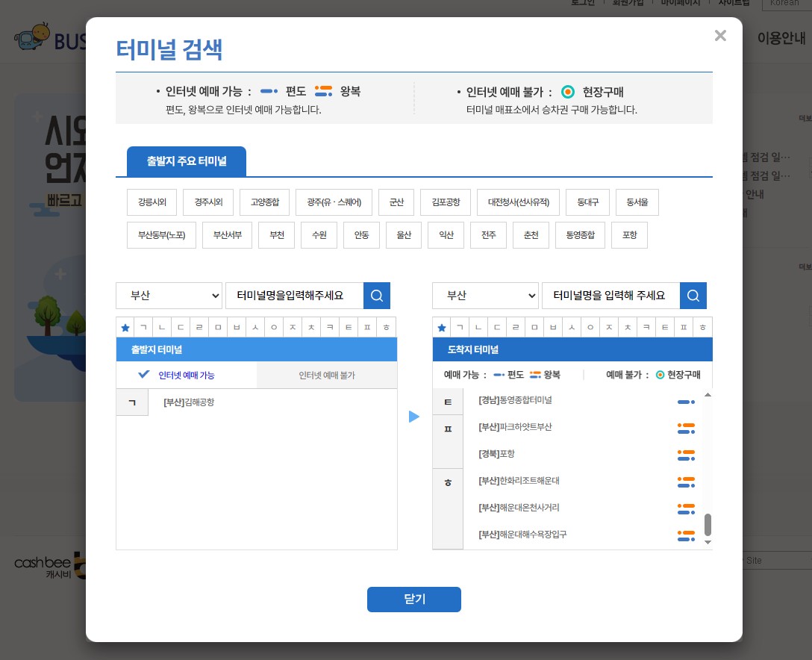Screen dimensions: 812x660
Task: Select the 인터넷 예매 가능 tab
Action: tap(187, 376)
